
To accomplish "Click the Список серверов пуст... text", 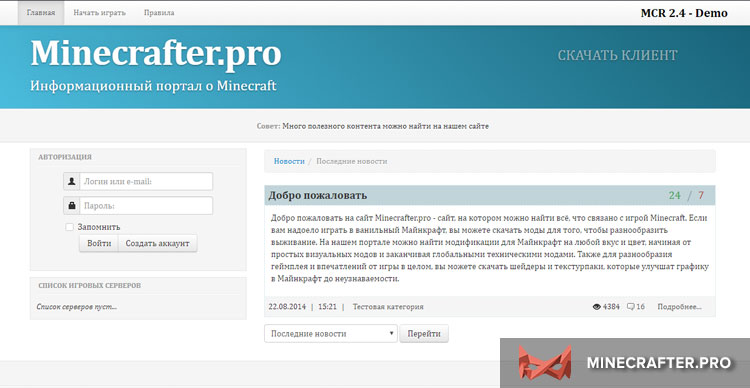I will tap(77, 307).
